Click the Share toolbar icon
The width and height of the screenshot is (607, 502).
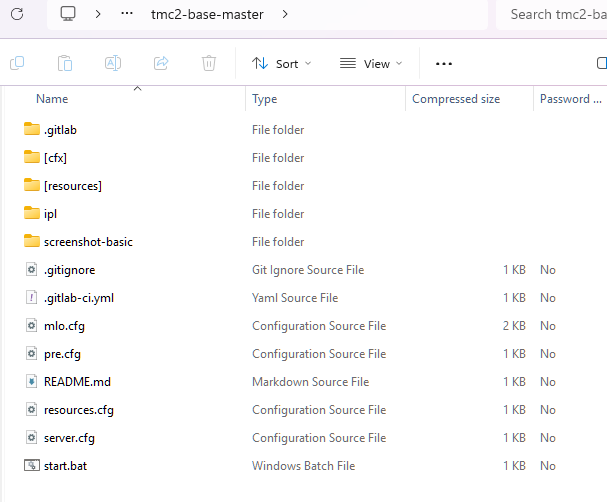(x=161, y=63)
